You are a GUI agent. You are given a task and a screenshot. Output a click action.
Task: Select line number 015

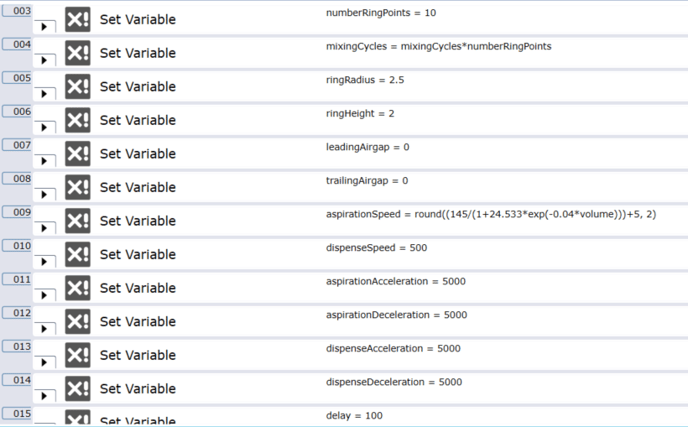(x=17, y=413)
